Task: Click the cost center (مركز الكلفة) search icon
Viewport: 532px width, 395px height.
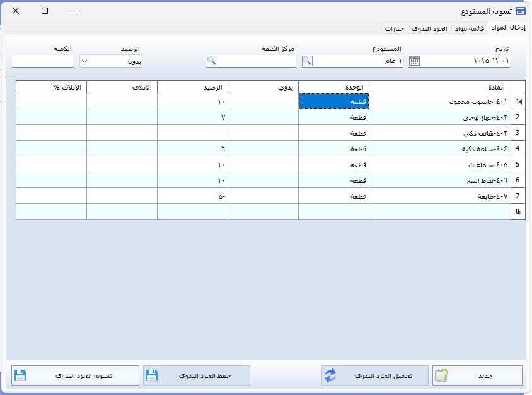Action: point(212,61)
